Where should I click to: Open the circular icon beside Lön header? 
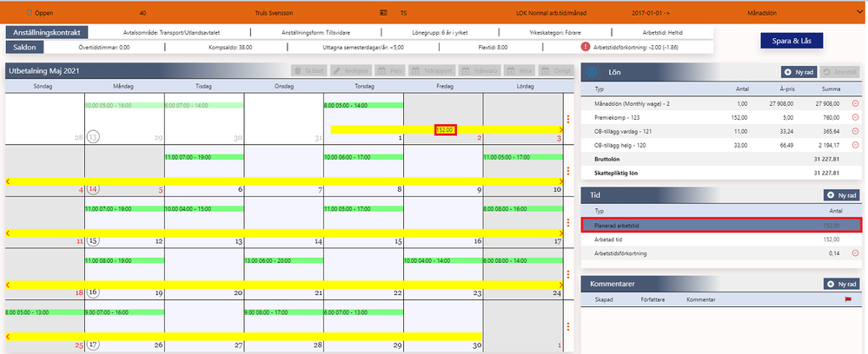click(592, 72)
